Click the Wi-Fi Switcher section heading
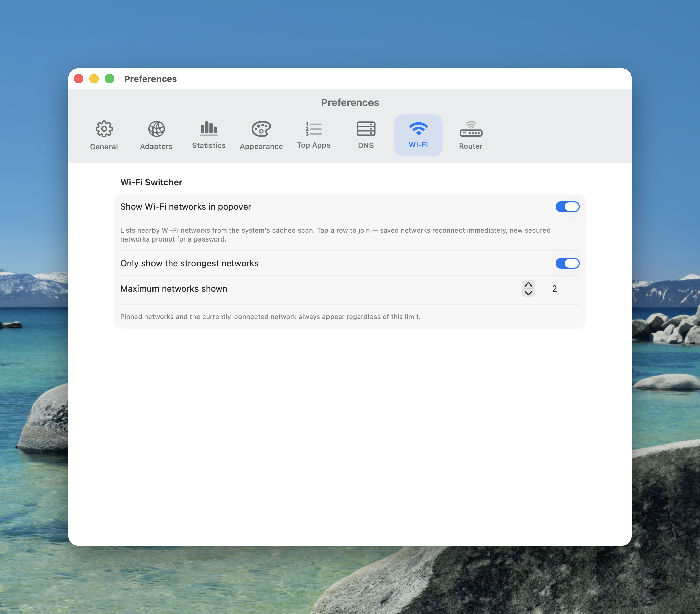 click(x=151, y=182)
